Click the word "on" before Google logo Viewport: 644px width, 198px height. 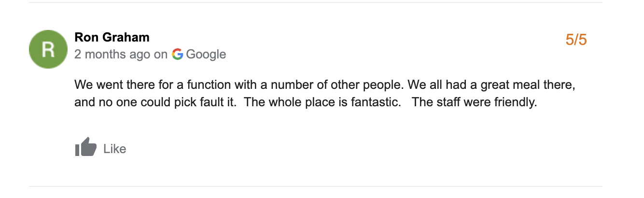coord(161,54)
